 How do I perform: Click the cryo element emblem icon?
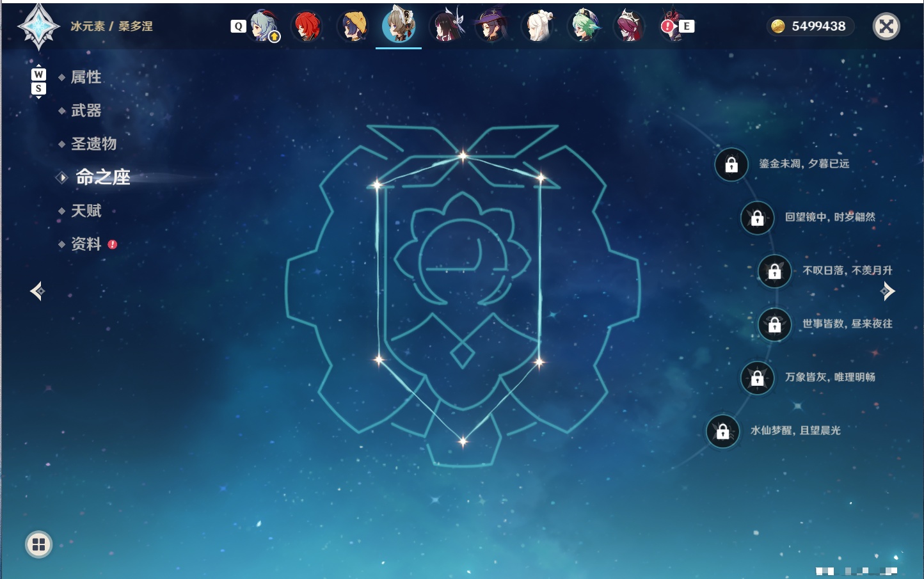(39, 26)
